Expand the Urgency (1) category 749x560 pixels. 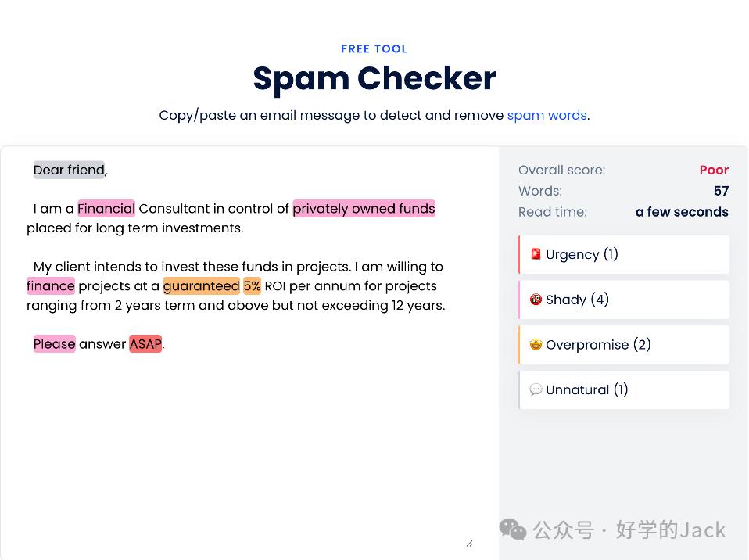click(624, 255)
